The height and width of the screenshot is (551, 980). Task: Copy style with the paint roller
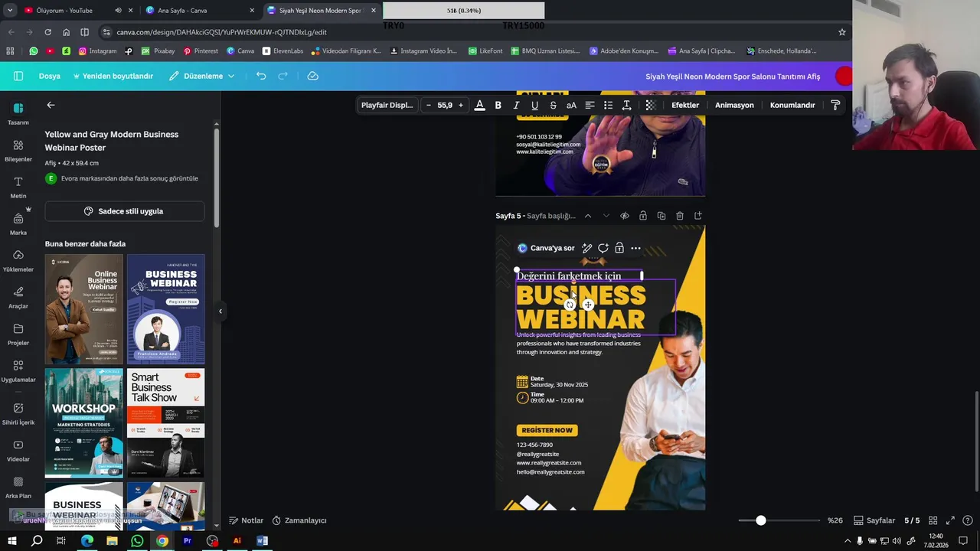pos(835,105)
